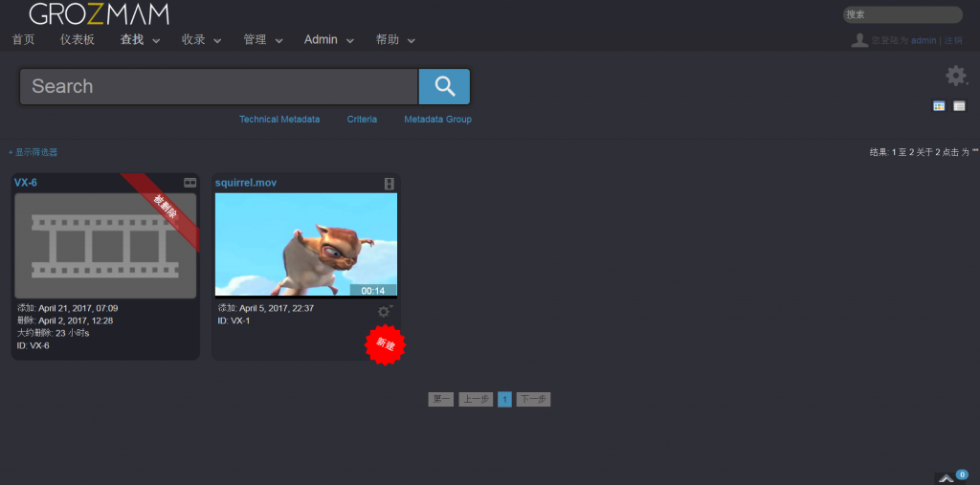The image size is (980, 485).
Task: Click the 00:14 duration label
Action: coord(373,291)
